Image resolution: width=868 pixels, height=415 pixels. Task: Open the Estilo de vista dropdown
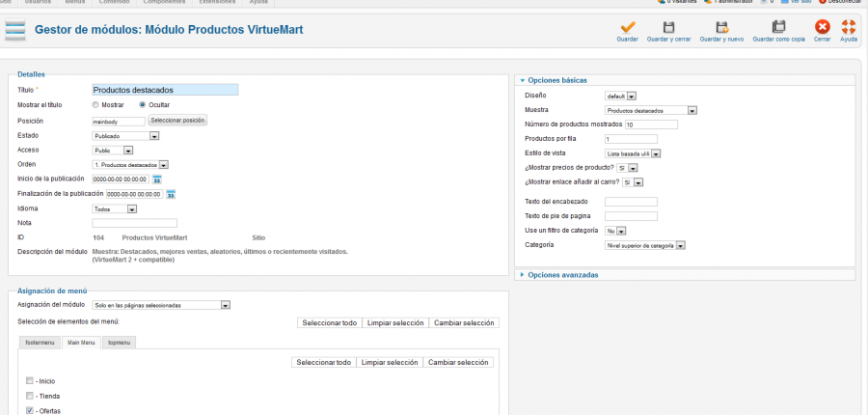coord(633,153)
